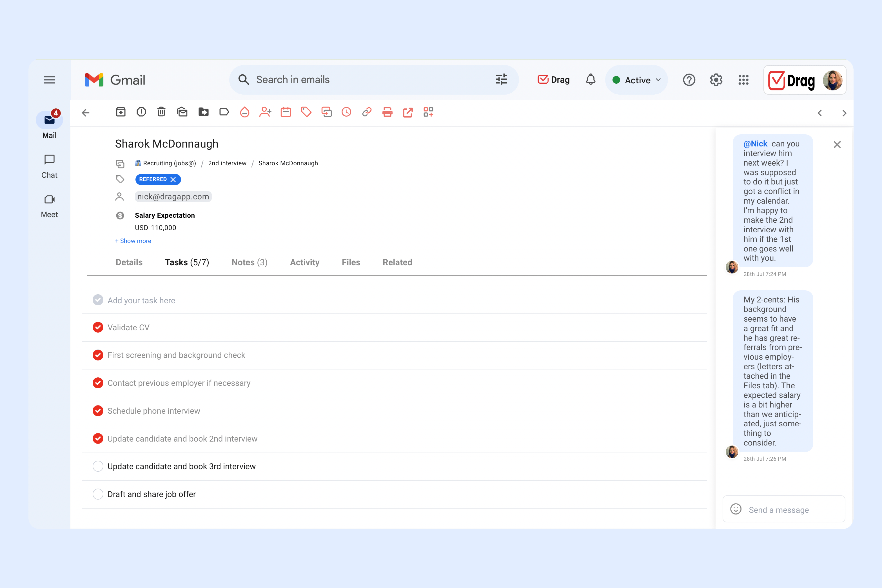Screen dimensions: 882x588
Task: Open Meet in the sidebar
Action: click(x=50, y=206)
